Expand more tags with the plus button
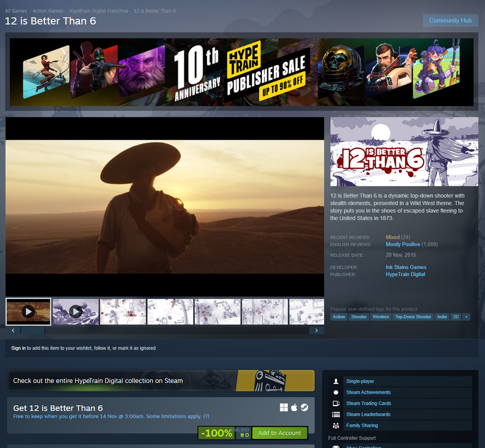 click(466, 317)
